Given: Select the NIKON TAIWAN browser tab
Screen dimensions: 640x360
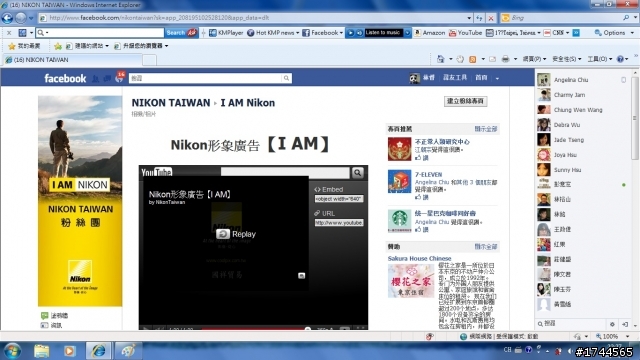Looking at the screenshot, I should click(x=72, y=60).
